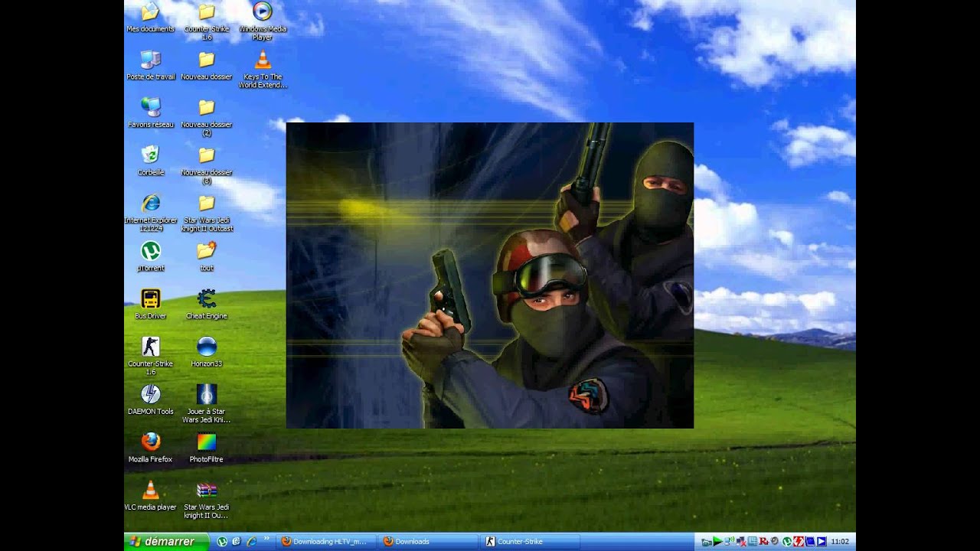The height and width of the screenshot is (551, 980).
Task: Select the Internet Explorer 121224 desktop icon
Action: click(151, 213)
